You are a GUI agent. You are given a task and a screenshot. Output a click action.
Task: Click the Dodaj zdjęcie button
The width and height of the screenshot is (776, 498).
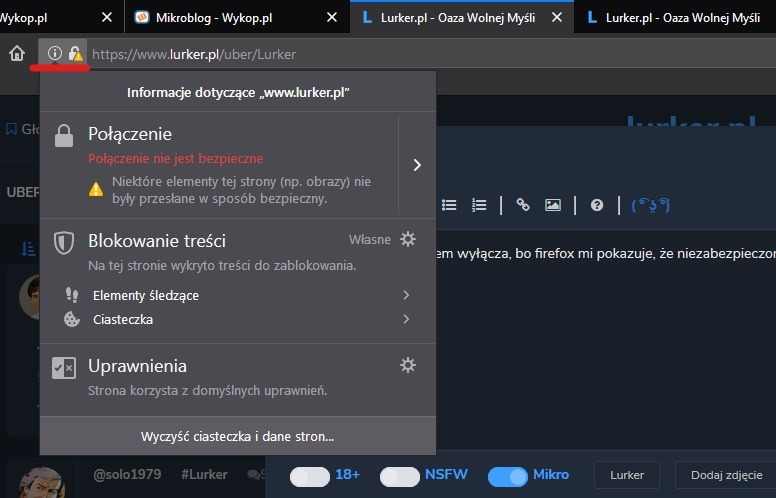pyautogui.click(x=726, y=475)
